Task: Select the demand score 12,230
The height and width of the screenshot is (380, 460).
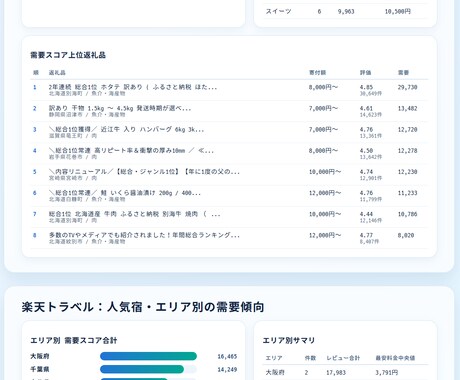Action: (x=407, y=172)
